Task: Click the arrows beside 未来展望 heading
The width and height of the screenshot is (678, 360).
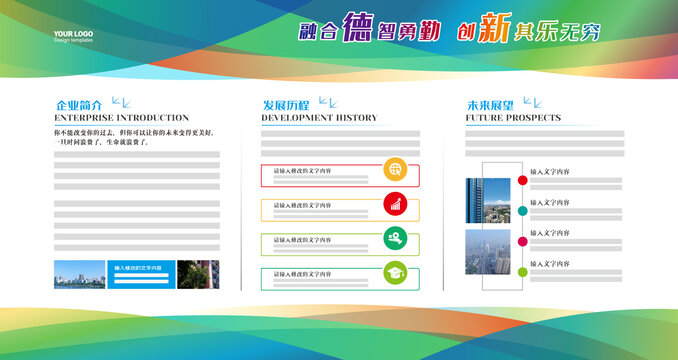Action: (x=533, y=102)
